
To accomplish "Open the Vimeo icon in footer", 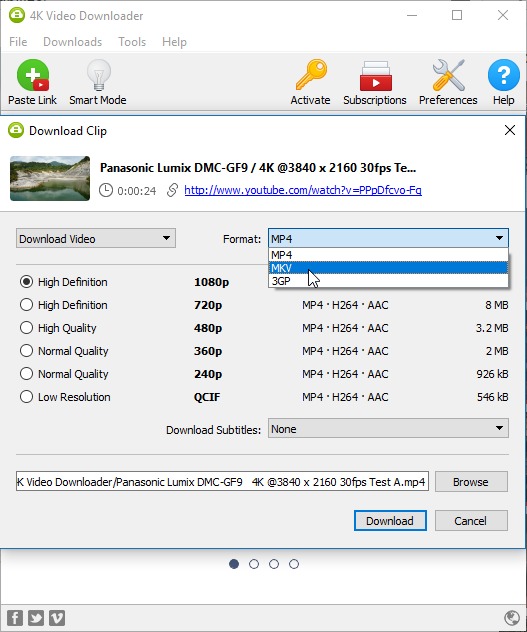I will pos(57,617).
